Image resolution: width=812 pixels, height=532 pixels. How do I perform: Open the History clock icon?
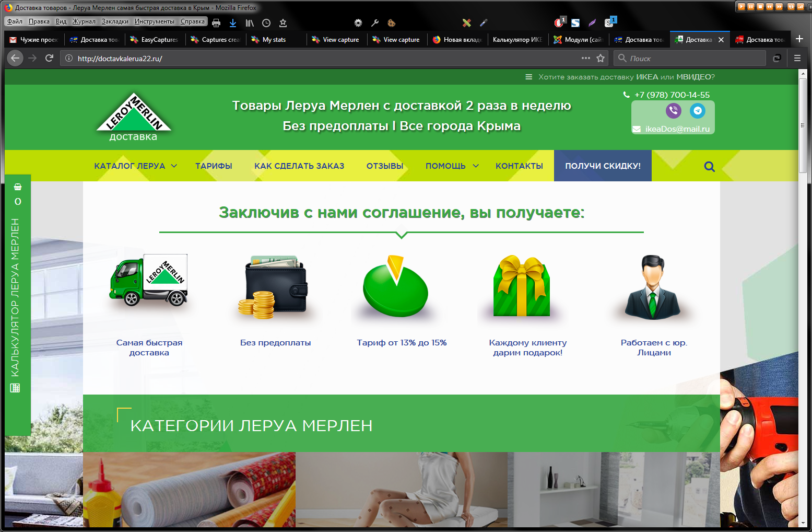[x=266, y=23]
